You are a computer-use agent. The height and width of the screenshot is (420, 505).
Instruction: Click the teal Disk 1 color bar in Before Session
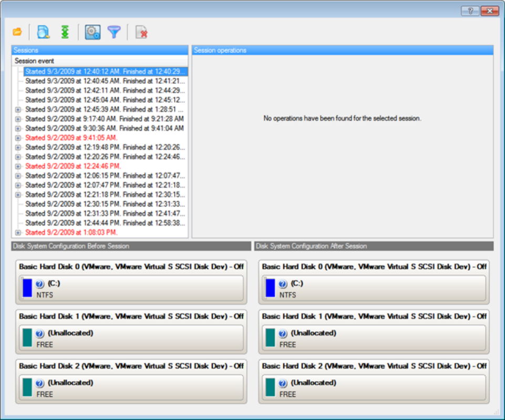27,337
